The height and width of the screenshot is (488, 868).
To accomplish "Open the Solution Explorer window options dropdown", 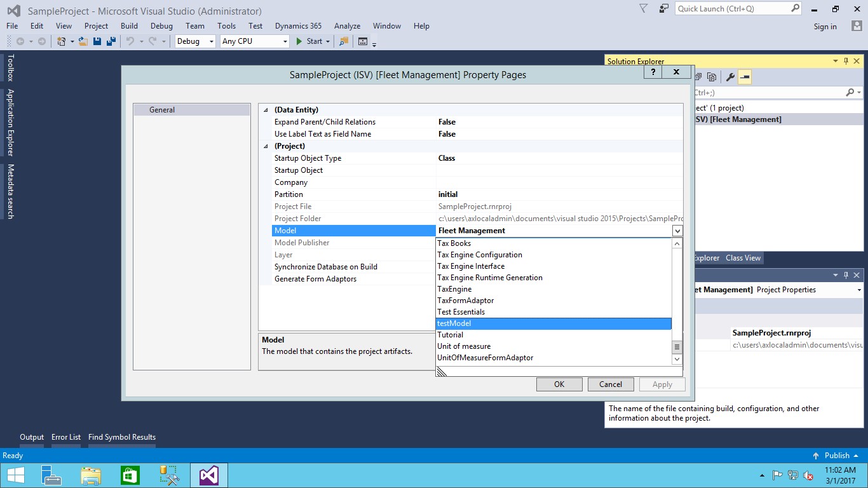I will pyautogui.click(x=835, y=62).
